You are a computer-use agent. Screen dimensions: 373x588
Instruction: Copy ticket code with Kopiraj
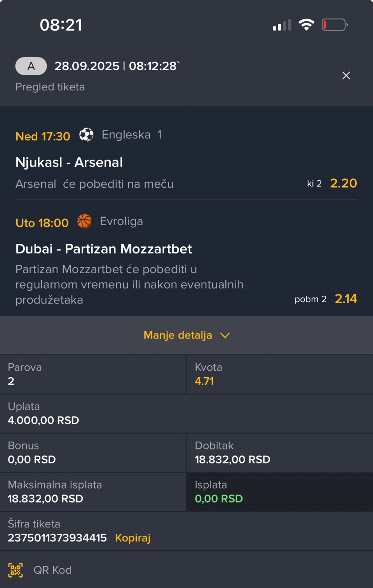[132, 538]
